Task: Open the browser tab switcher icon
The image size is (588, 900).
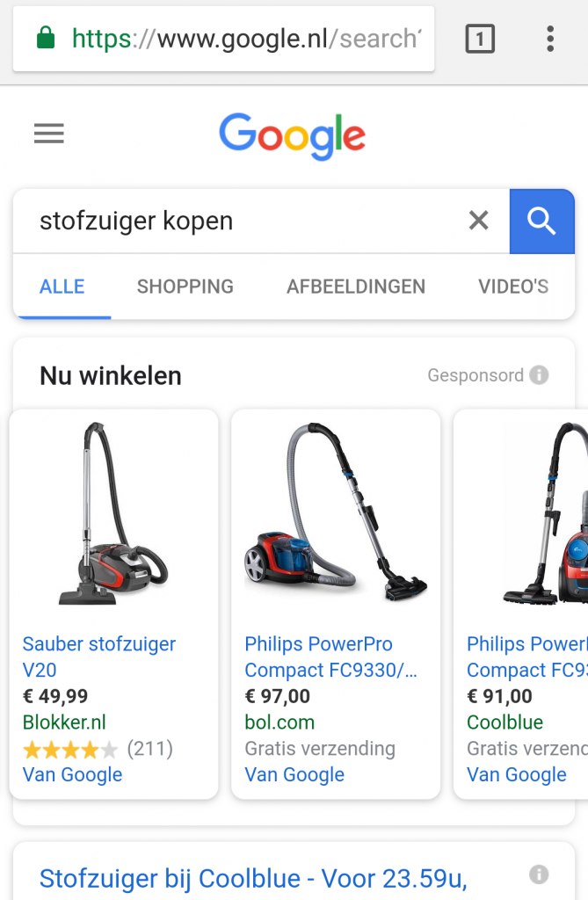Action: (480, 39)
